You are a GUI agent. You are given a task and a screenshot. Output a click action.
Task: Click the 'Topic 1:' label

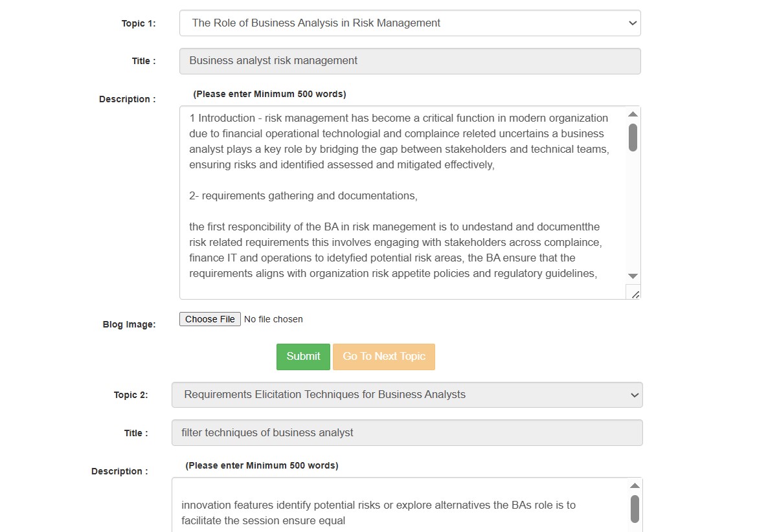coord(139,23)
